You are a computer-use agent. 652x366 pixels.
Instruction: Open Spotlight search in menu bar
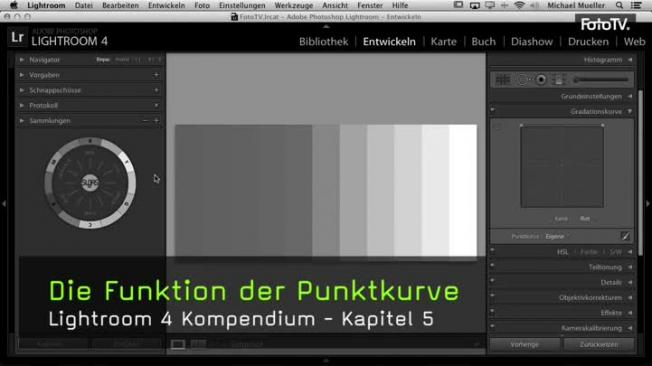[619, 5]
